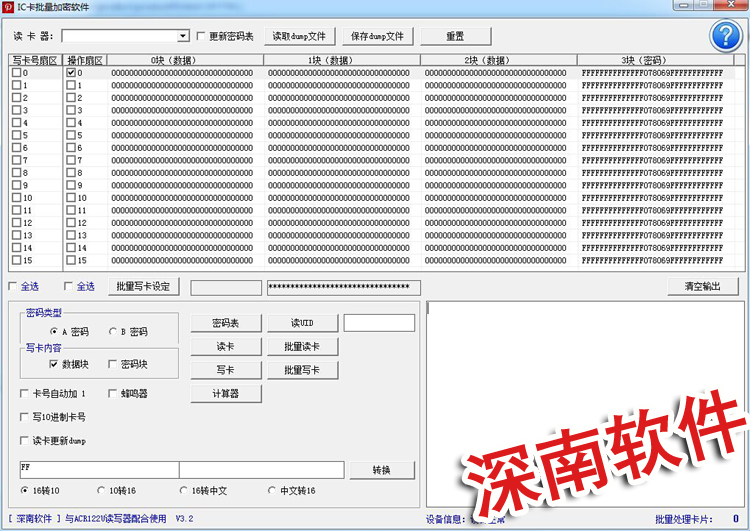This screenshot has height=531, width=750.
Task: Select the 16转10 radio button
Action: [x=25, y=490]
